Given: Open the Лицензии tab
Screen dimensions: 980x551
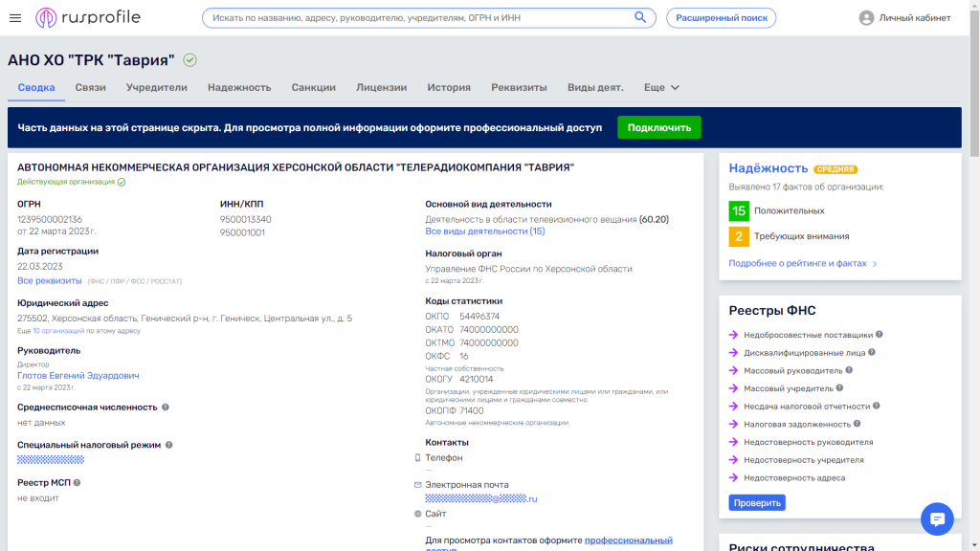Looking at the screenshot, I should coord(381,87).
